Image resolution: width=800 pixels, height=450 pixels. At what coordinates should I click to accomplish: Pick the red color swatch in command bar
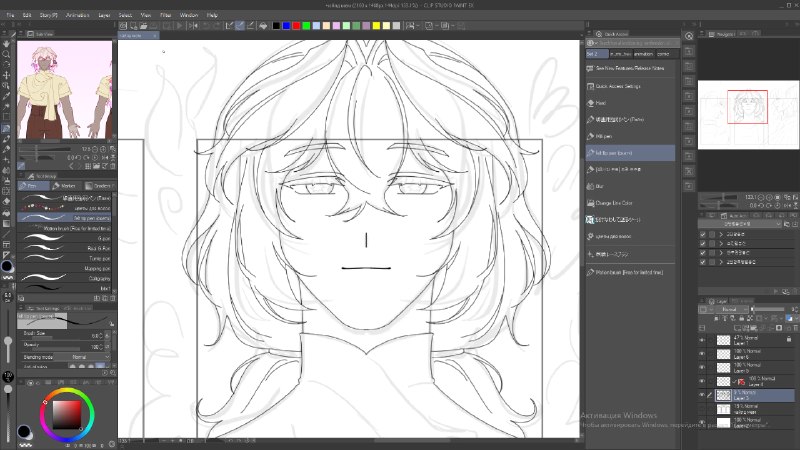coord(296,26)
